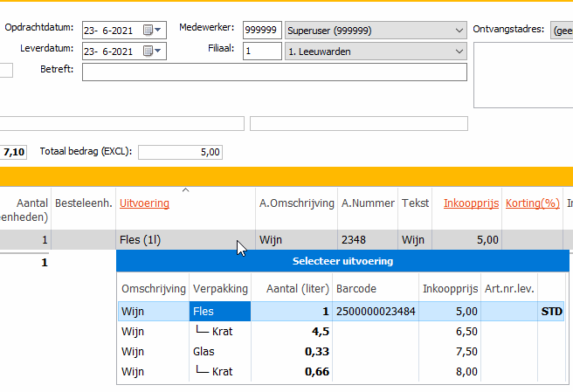Select the Krat row with 0,66 liter
573x392 pixels.
pyautogui.click(x=341, y=372)
